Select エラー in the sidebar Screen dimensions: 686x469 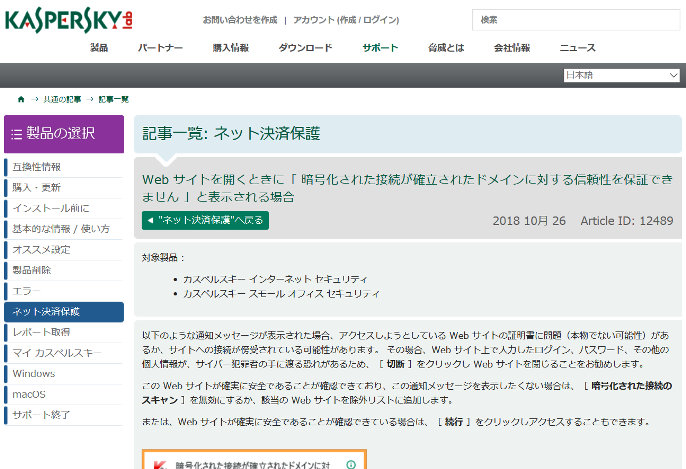(x=63, y=291)
